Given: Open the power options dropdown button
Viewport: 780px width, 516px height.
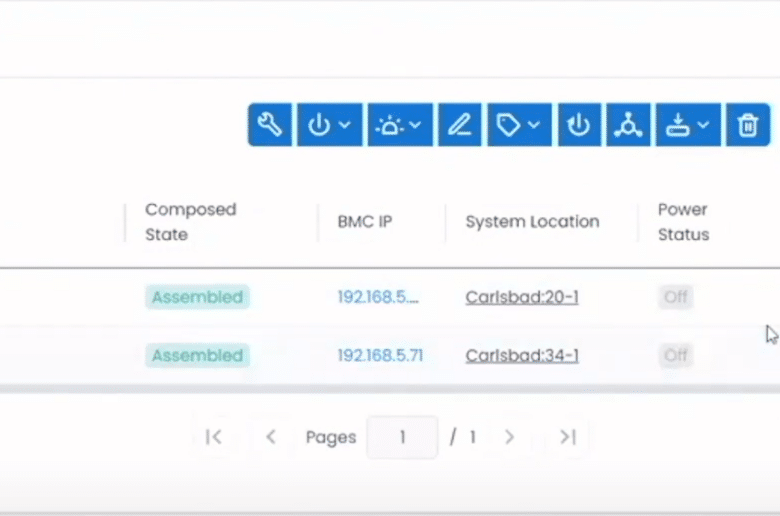Looking at the screenshot, I should 330,124.
